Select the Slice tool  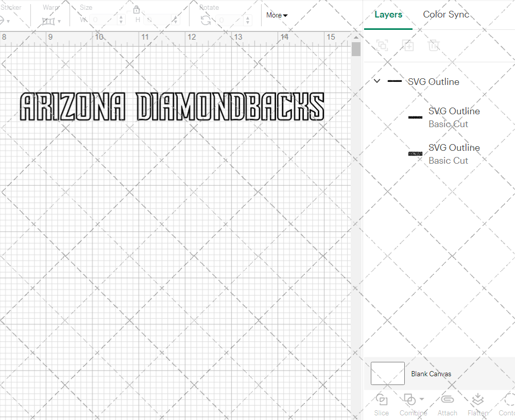pos(381,404)
